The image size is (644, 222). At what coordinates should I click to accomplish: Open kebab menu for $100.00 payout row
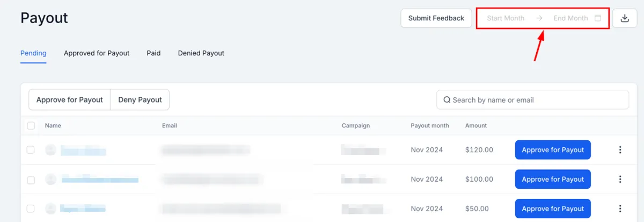click(x=620, y=179)
